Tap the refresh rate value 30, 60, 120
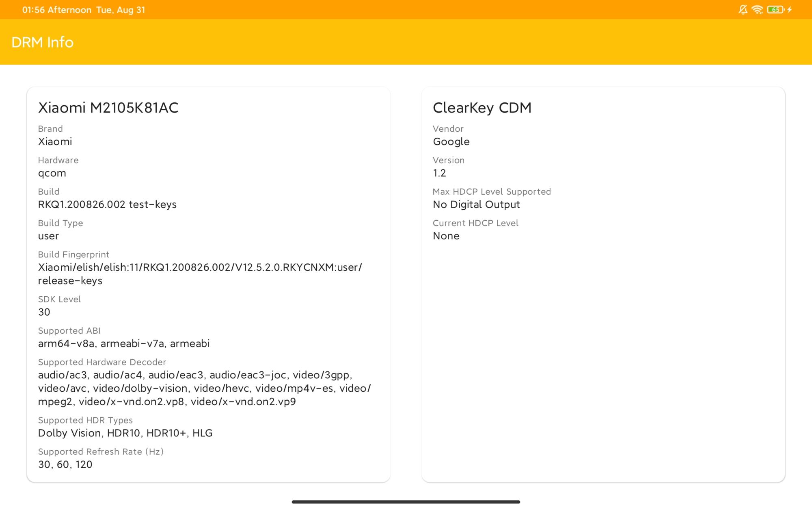Viewport: 812px width, 508px height. pos(65,465)
